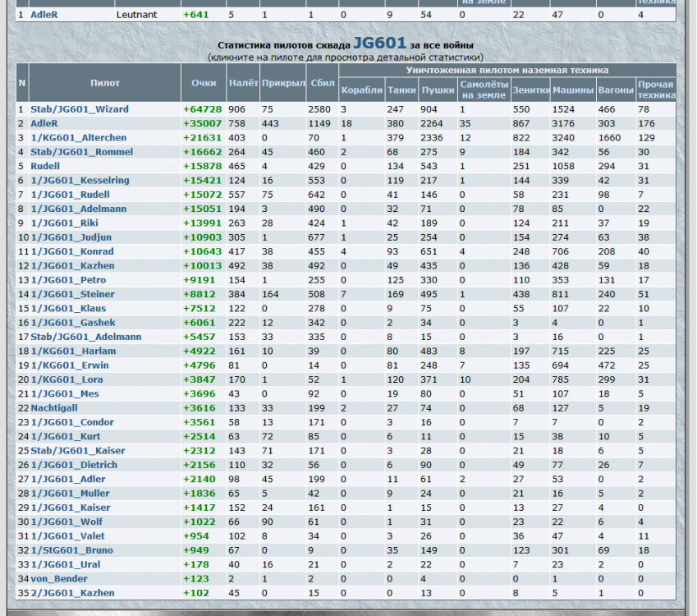Click the Прикрыл column header

point(283,83)
